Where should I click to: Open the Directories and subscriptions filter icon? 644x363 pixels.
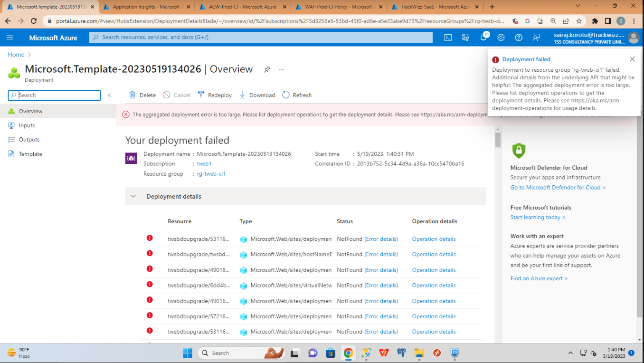(x=465, y=38)
